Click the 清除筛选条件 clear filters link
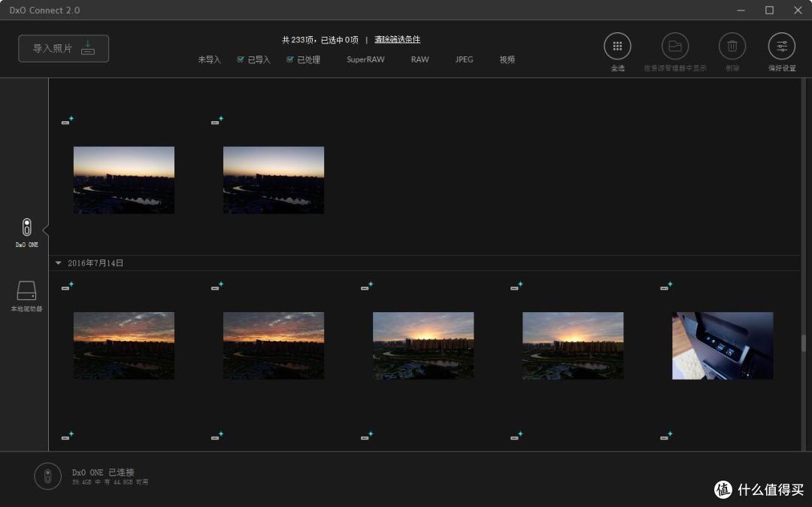The width and height of the screenshot is (812, 507). coord(397,39)
